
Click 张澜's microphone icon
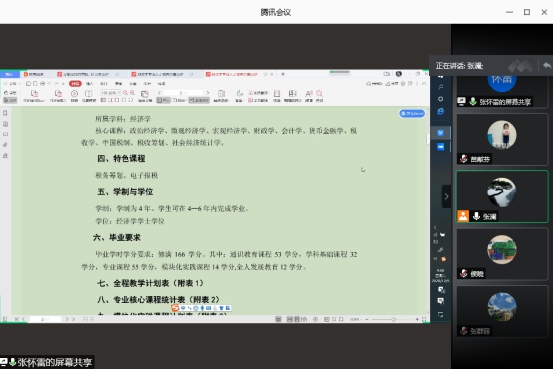pyautogui.click(x=476, y=216)
